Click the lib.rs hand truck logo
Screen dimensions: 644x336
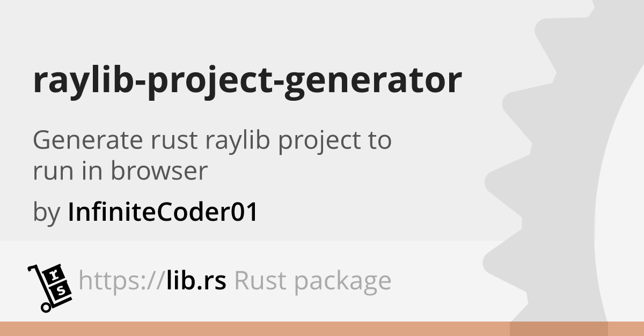click(49, 288)
